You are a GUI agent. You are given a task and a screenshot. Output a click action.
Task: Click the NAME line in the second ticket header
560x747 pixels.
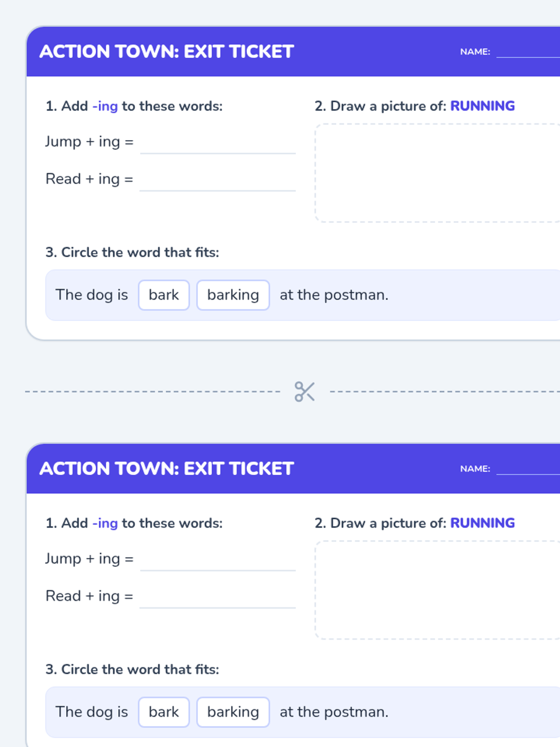pyautogui.click(x=528, y=469)
